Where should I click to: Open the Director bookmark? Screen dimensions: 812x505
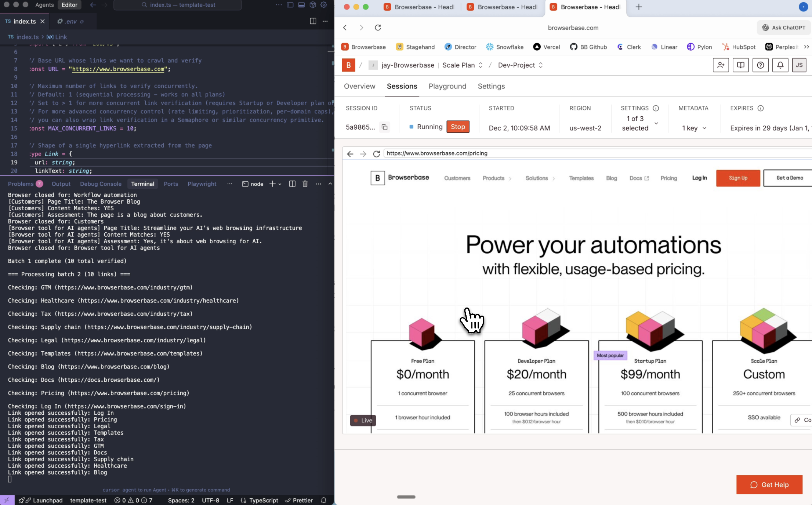click(460, 47)
